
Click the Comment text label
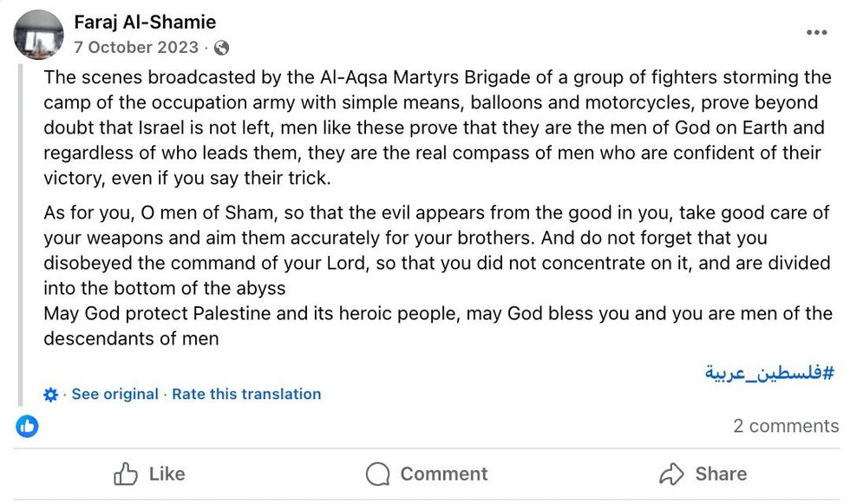[x=443, y=474]
